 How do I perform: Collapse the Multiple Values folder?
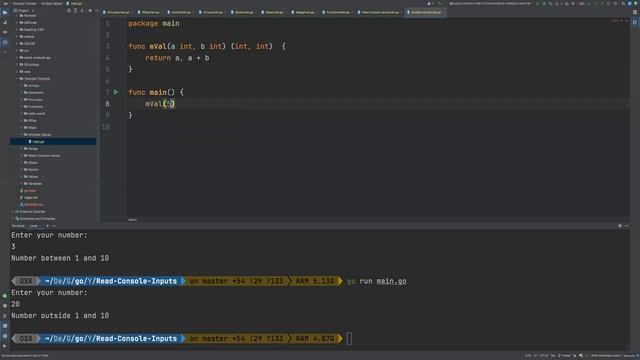pyautogui.click(x=22, y=134)
